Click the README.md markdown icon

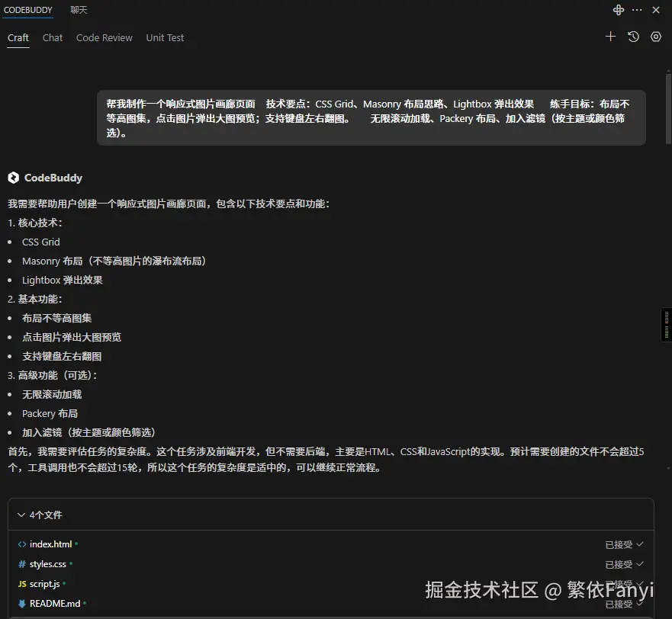[22, 604]
